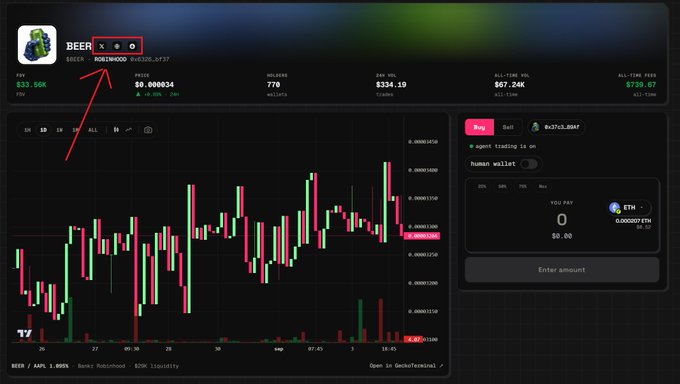Click the red current price label on axis
Screen dimensions: 680x384
click(422, 236)
